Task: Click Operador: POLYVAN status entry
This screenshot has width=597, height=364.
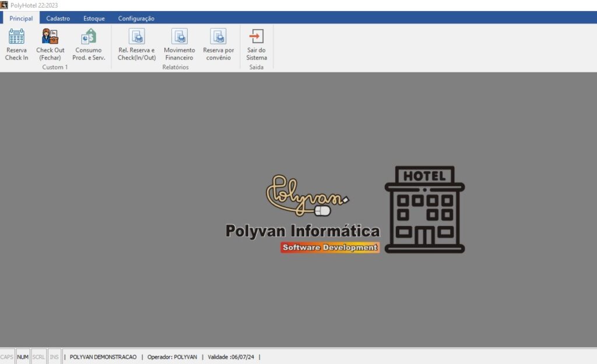Action: (x=172, y=357)
